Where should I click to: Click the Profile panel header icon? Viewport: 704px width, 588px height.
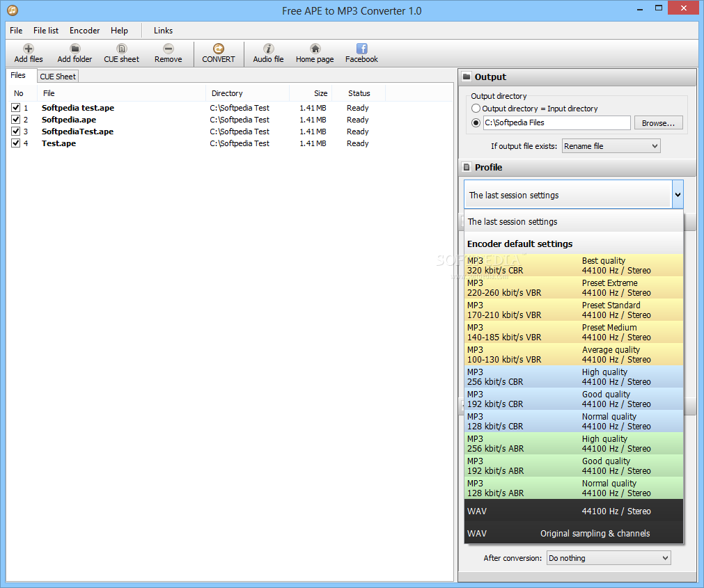coord(467,167)
